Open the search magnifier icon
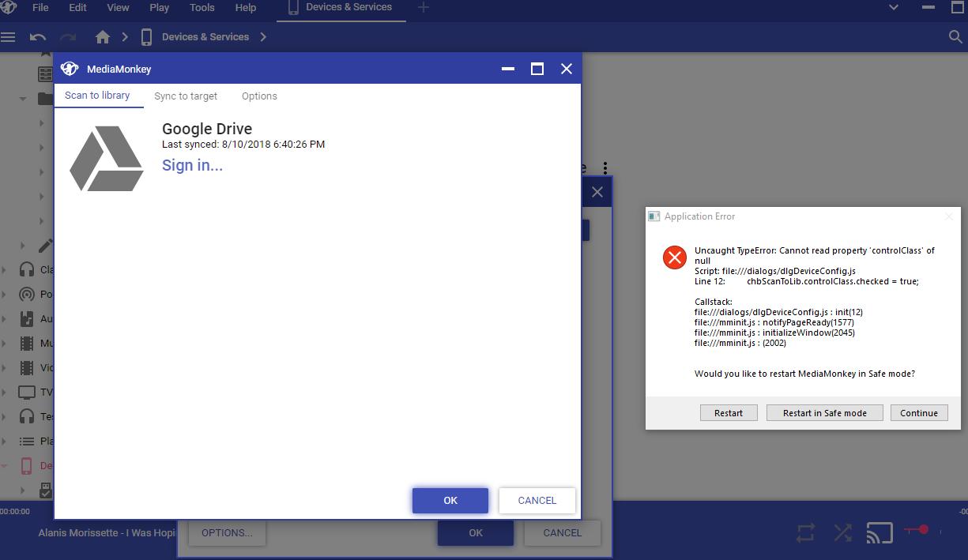968x560 pixels. click(955, 37)
